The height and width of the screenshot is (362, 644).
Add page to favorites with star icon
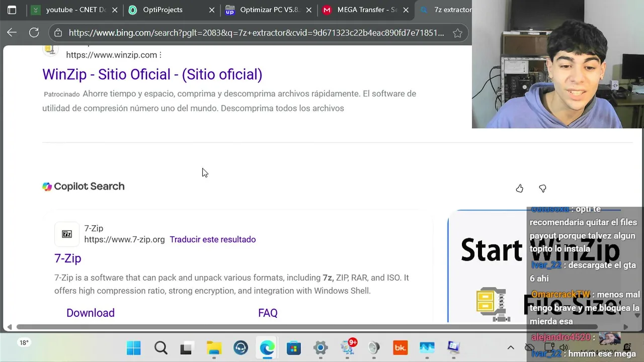(x=457, y=33)
